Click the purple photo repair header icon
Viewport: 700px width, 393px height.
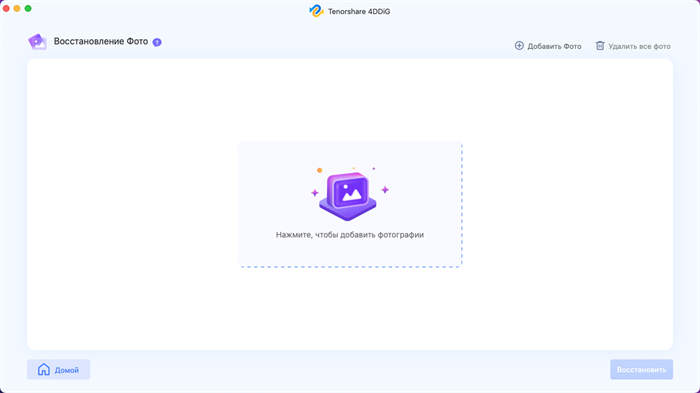[x=38, y=42]
